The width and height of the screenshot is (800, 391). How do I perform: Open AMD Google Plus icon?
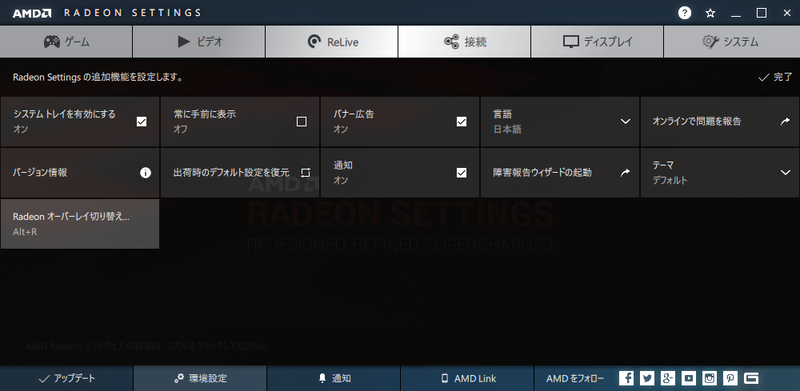tap(668, 378)
